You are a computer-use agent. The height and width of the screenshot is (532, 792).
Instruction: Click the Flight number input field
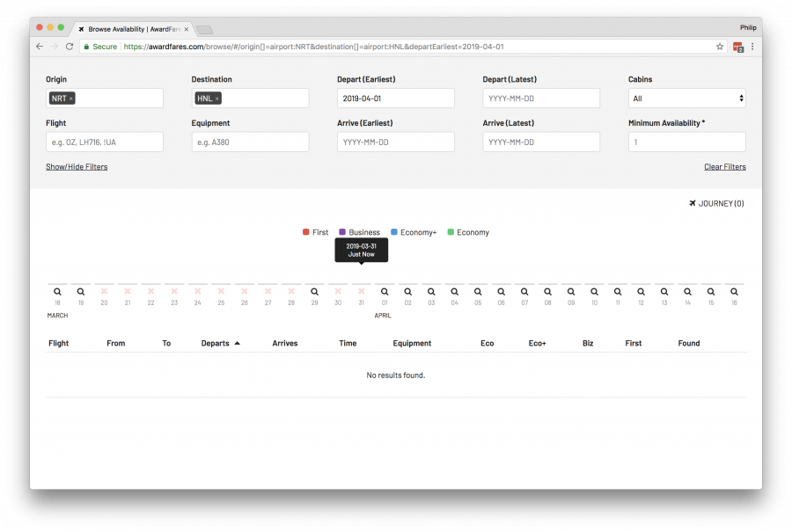point(104,142)
